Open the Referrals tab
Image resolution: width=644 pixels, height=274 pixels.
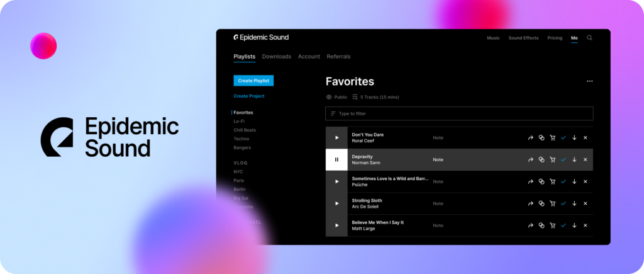tap(338, 57)
